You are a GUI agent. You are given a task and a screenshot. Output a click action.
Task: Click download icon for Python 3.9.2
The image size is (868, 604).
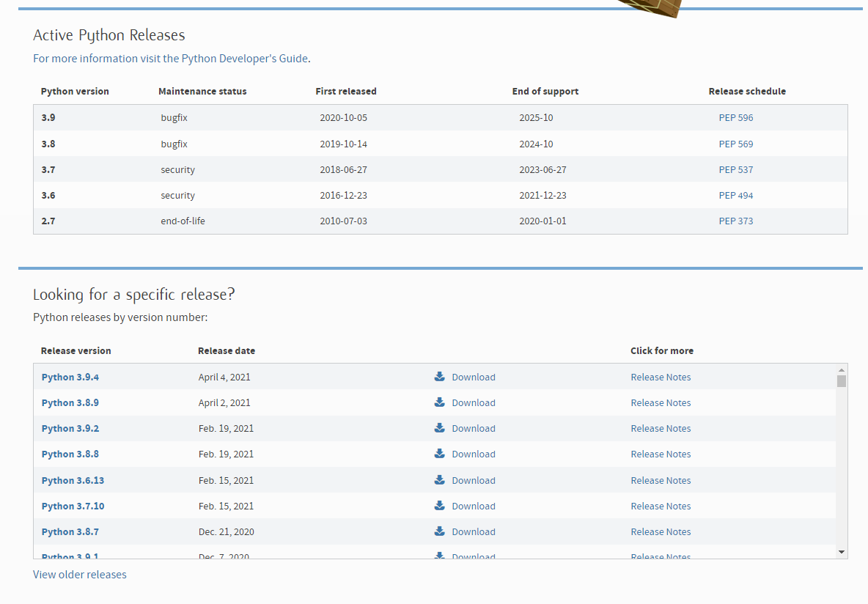point(440,428)
